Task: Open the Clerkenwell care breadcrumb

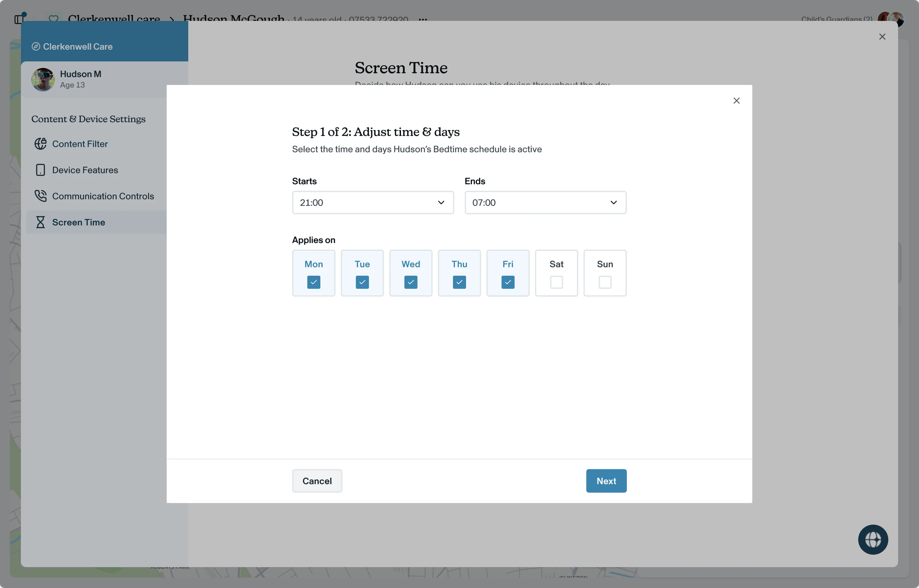Action: [114, 18]
